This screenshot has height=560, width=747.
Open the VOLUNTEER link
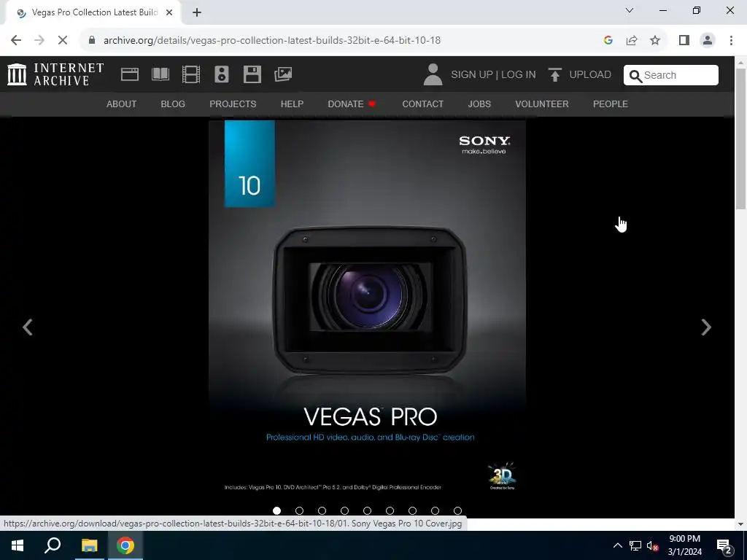(542, 104)
